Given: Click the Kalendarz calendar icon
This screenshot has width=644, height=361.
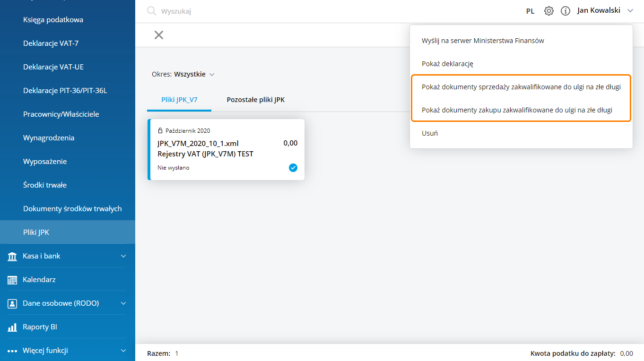Looking at the screenshot, I should [12, 280].
